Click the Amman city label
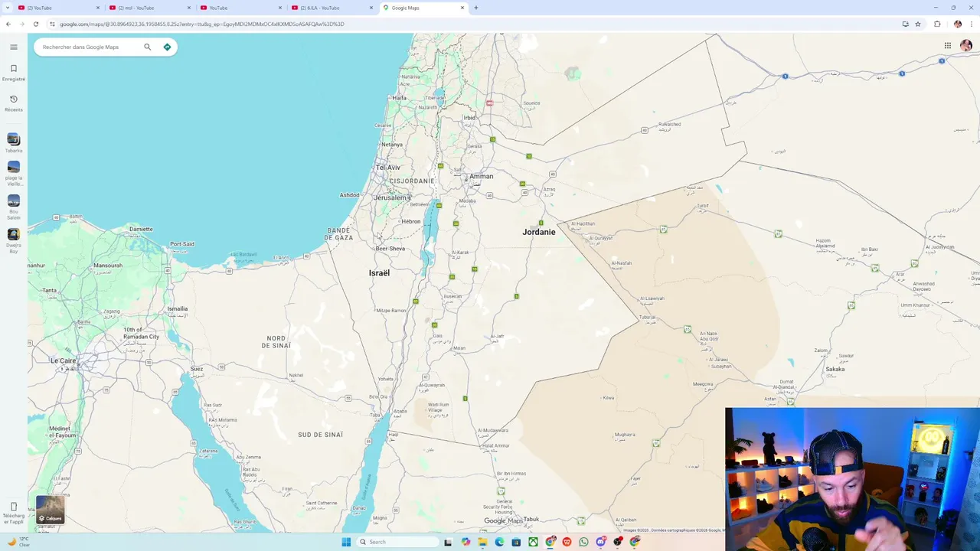This screenshot has height=551, width=980. coord(482,176)
